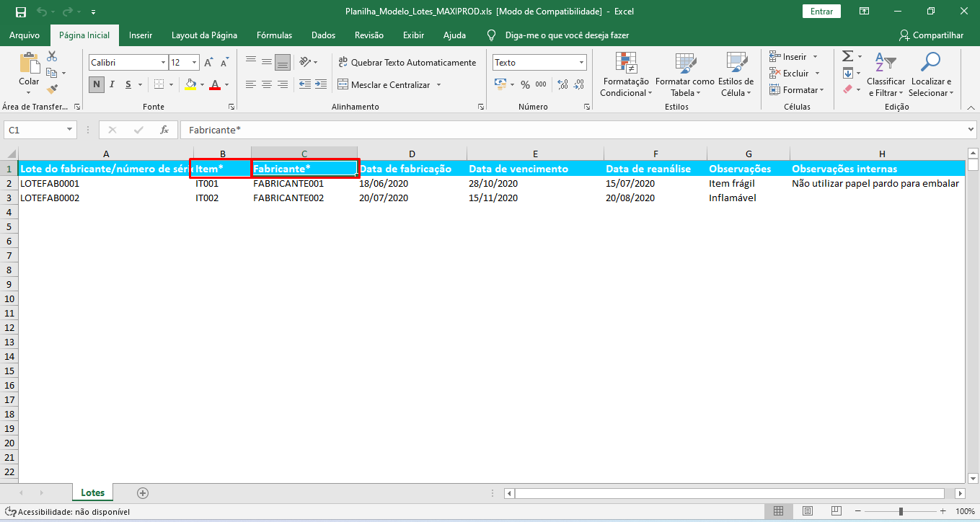
Task: Select the Format Painter brush icon
Action: click(x=52, y=89)
